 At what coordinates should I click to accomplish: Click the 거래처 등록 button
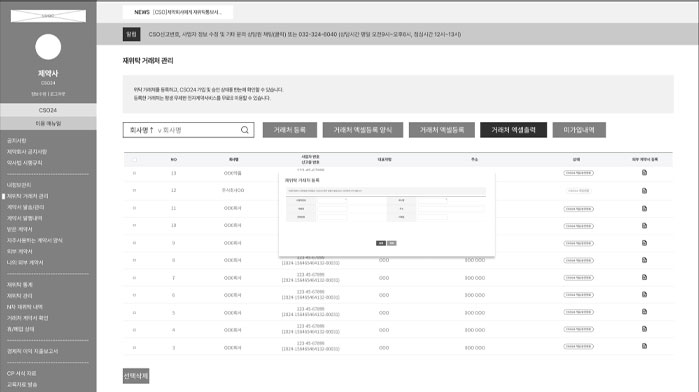(290, 130)
